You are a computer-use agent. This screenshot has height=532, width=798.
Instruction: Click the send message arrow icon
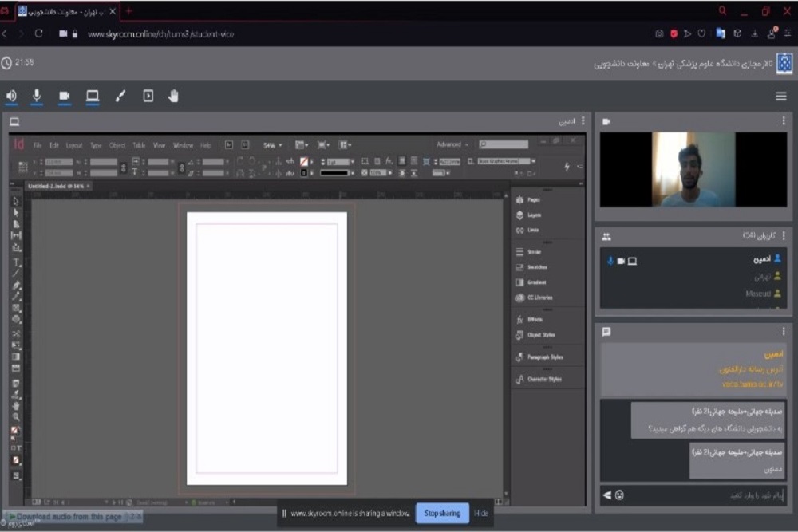click(606, 495)
